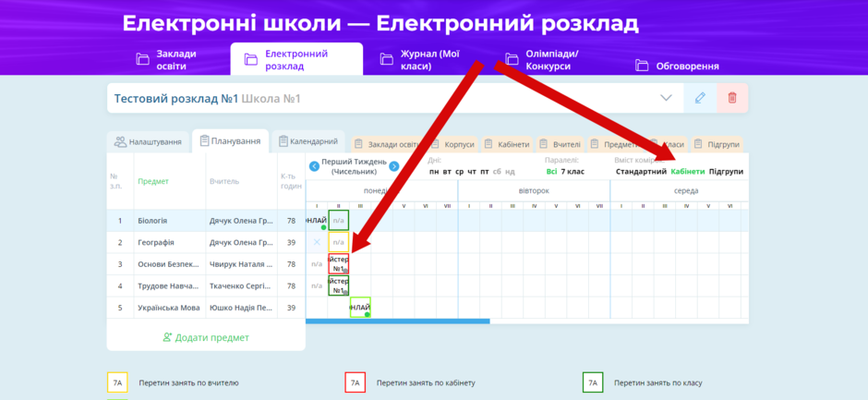This screenshot has height=400, width=868.
Task: Set cell content to Кабінети (green)
Action: (688, 172)
